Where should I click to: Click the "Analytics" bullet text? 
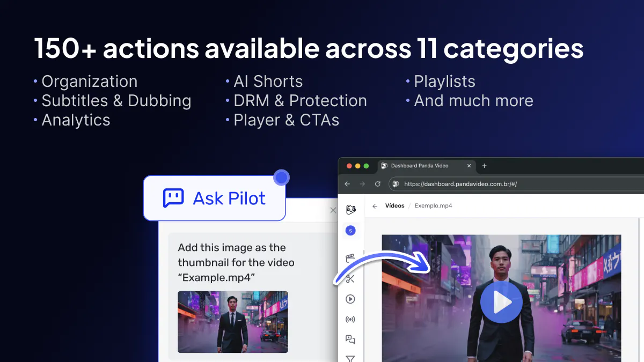(76, 120)
